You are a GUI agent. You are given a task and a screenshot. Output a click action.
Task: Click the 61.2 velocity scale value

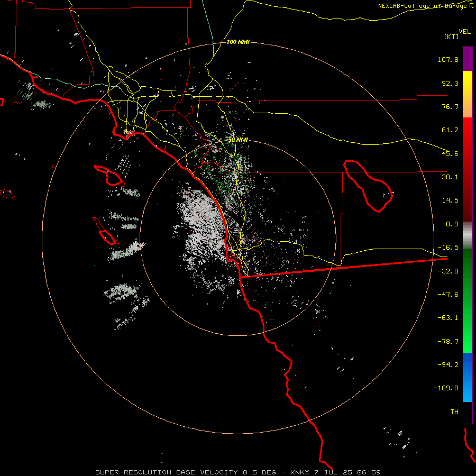tap(450, 130)
